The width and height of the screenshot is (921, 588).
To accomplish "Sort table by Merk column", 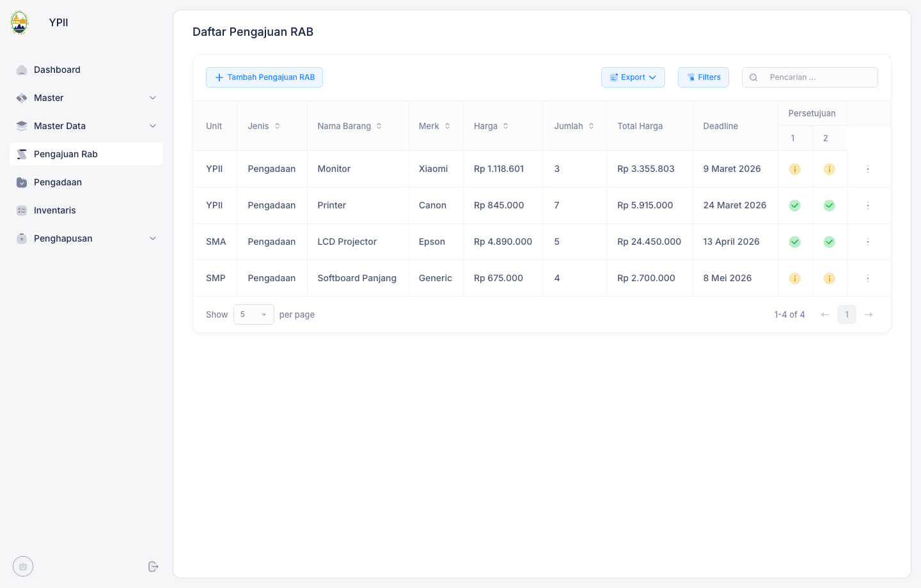I will (x=435, y=126).
